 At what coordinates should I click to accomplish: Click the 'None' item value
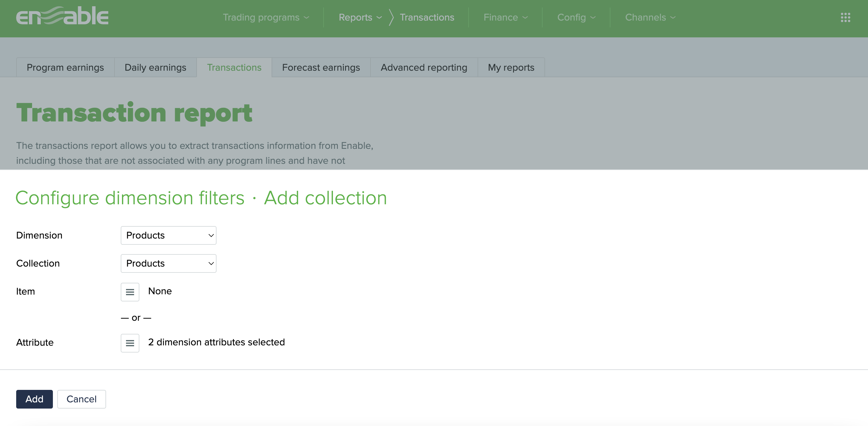point(160,291)
